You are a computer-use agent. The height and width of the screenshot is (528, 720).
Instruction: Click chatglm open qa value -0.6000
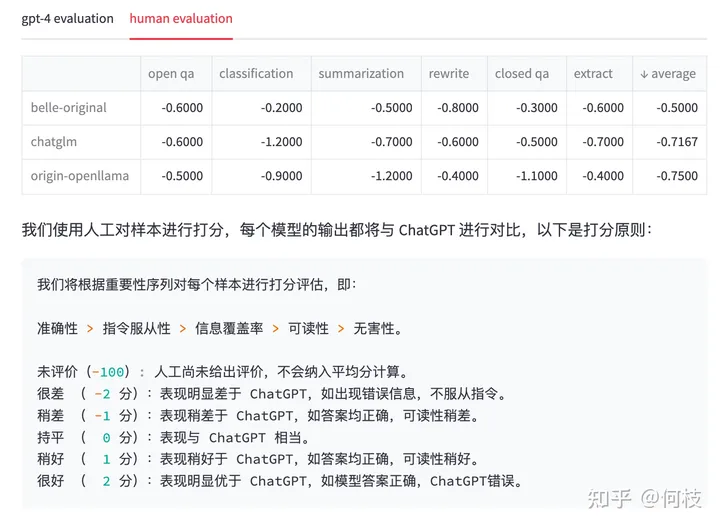point(182,142)
